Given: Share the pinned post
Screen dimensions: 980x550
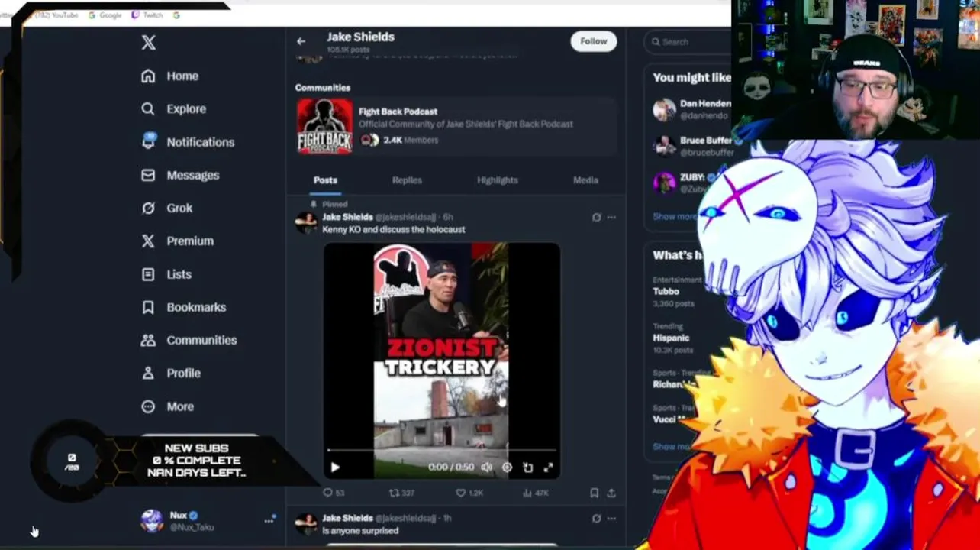Looking at the screenshot, I should [611, 493].
